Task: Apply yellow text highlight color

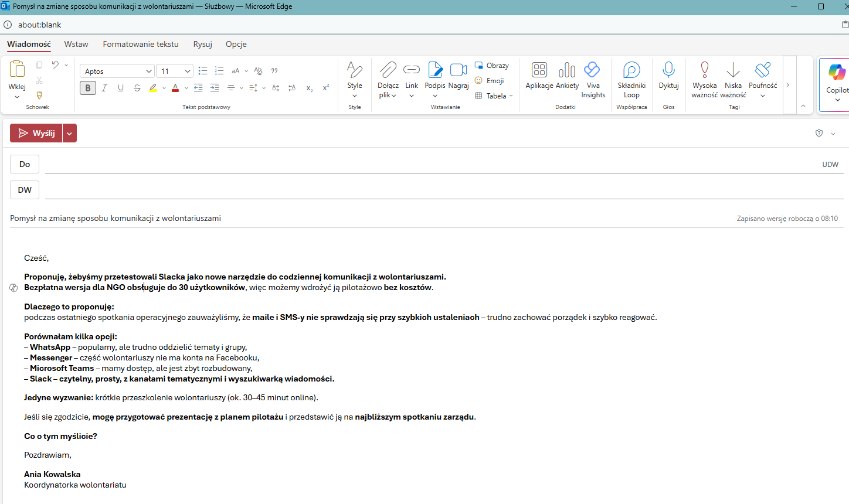Action: [153, 88]
